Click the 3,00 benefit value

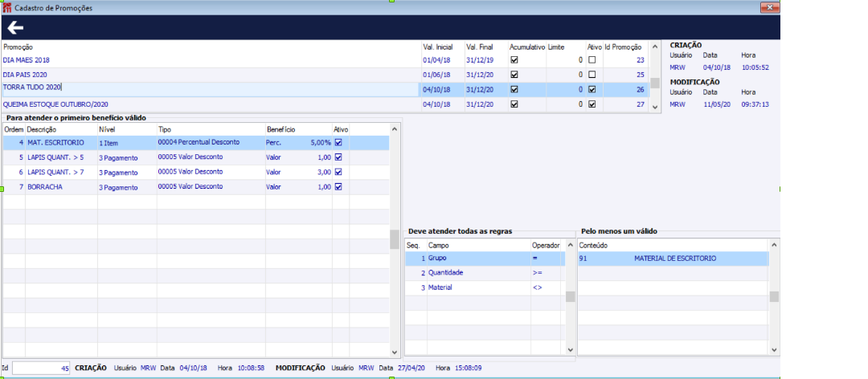coord(324,172)
